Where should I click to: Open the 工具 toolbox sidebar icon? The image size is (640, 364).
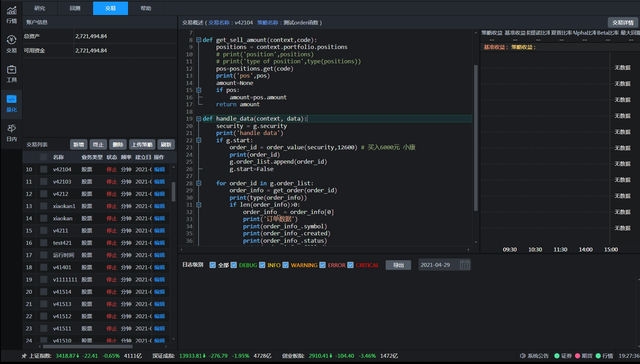(11, 69)
